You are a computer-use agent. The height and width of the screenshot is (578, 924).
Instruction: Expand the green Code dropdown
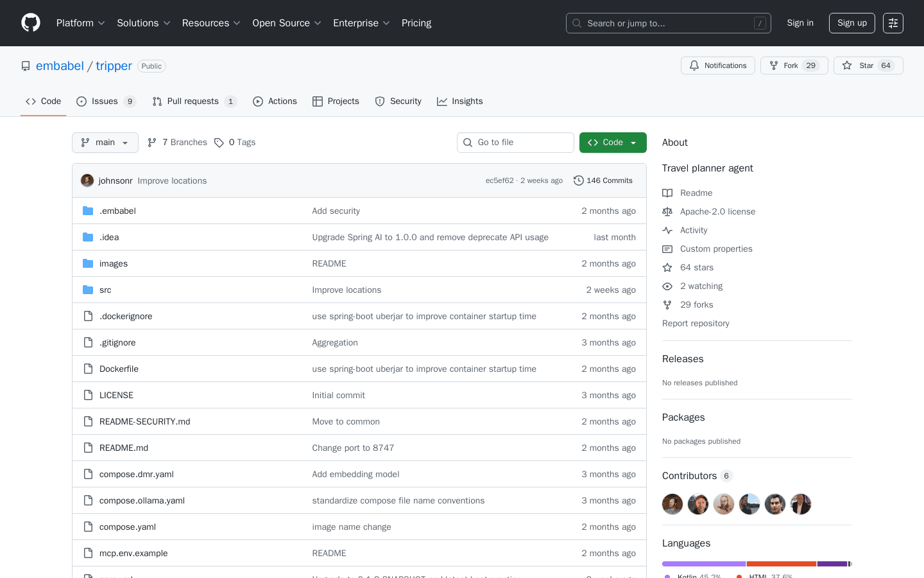tap(613, 142)
